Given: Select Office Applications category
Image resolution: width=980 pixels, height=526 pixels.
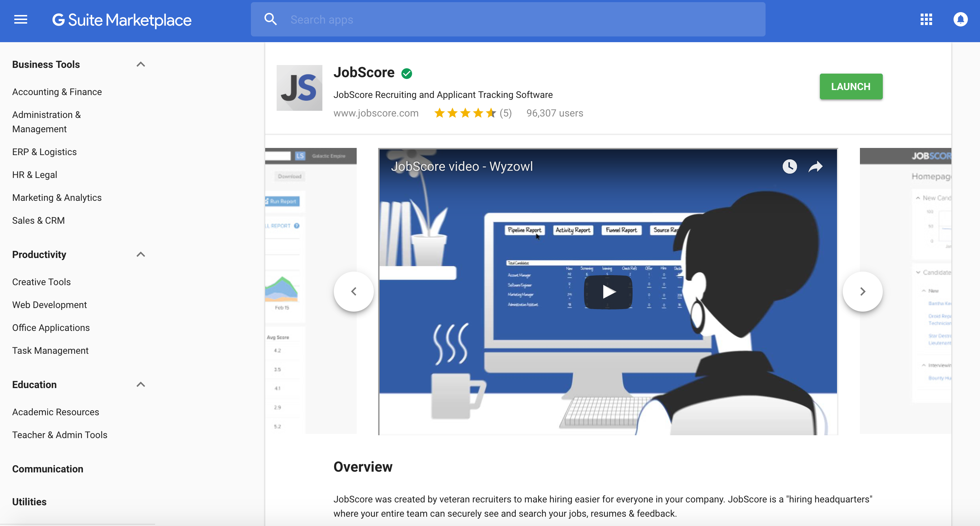Looking at the screenshot, I should (x=51, y=327).
